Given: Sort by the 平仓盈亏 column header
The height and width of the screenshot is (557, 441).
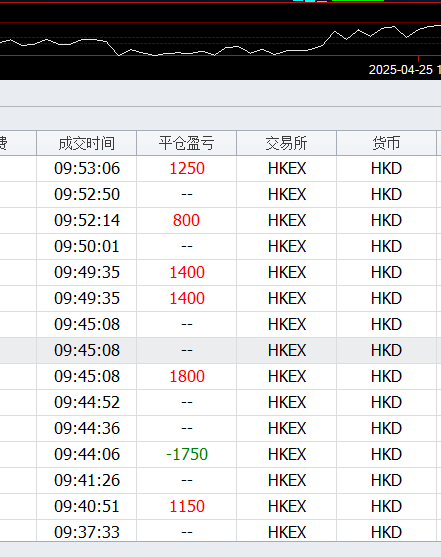Looking at the screenshot, I should (x=187, y=143).
